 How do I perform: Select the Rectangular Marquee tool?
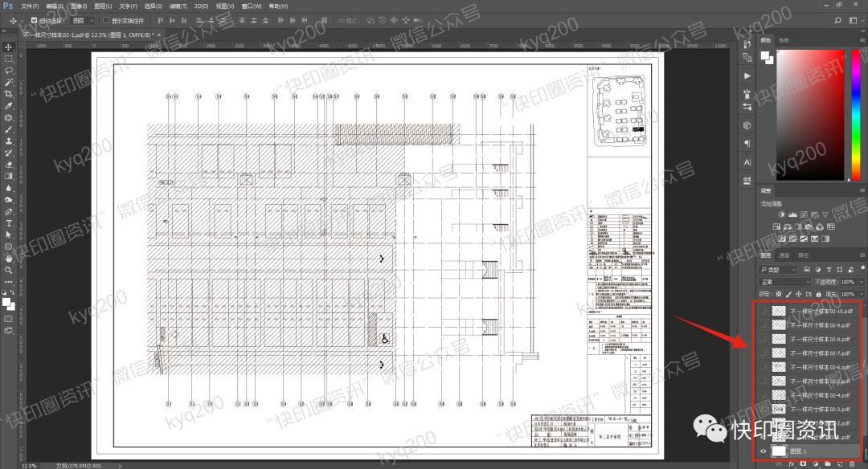8,59
